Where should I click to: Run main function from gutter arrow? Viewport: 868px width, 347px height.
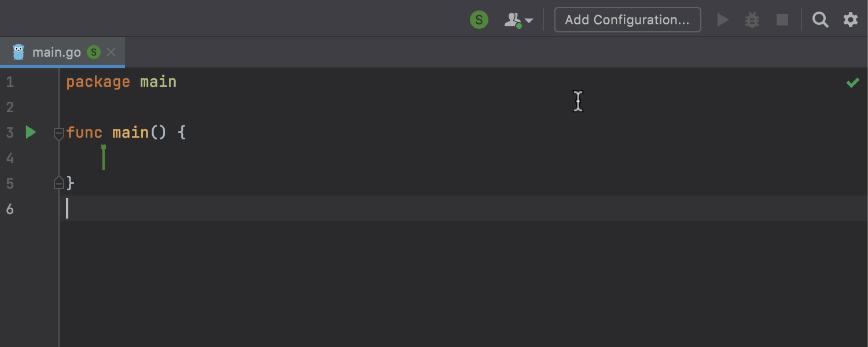[31, 132]
